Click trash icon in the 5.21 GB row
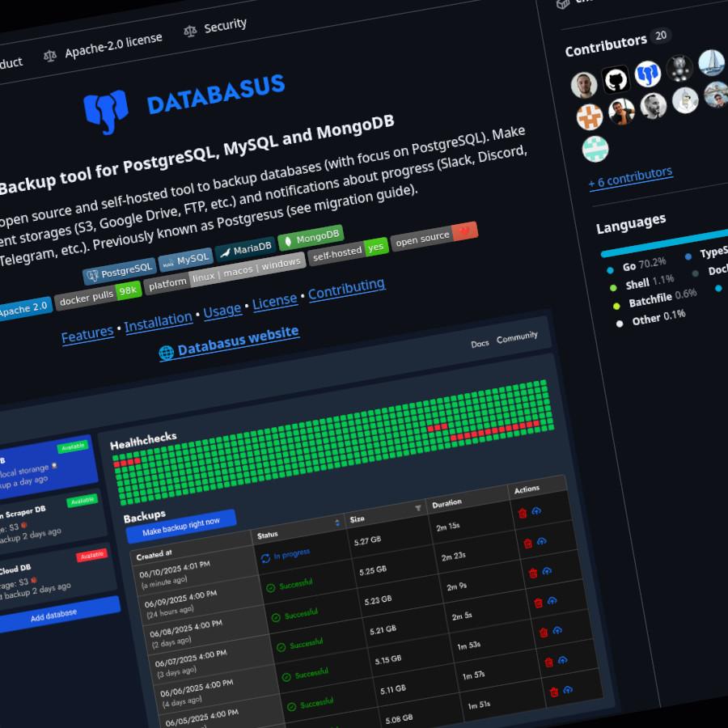Screen dimensions: 728x728 [x=538, y=603]
